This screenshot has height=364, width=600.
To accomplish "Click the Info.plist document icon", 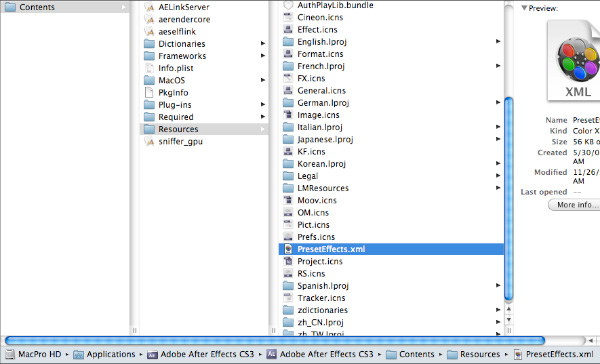I will [149, 68].
